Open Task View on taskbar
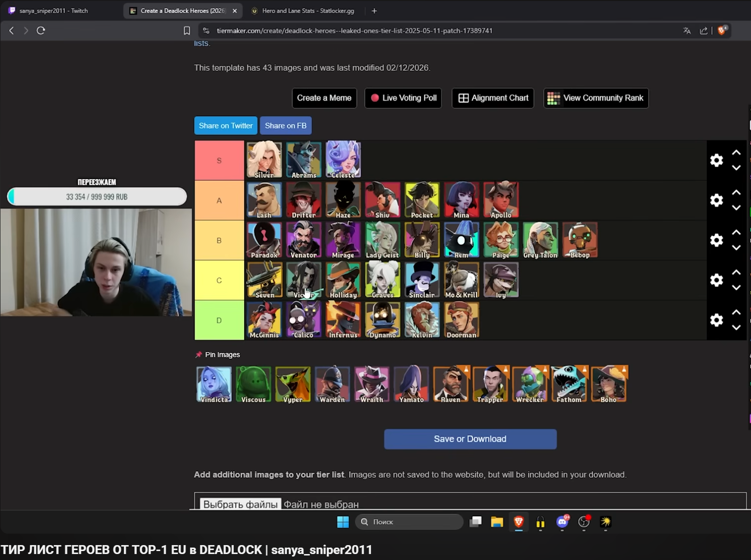This screenshot has height=560, width=751. tap(475, 522)
